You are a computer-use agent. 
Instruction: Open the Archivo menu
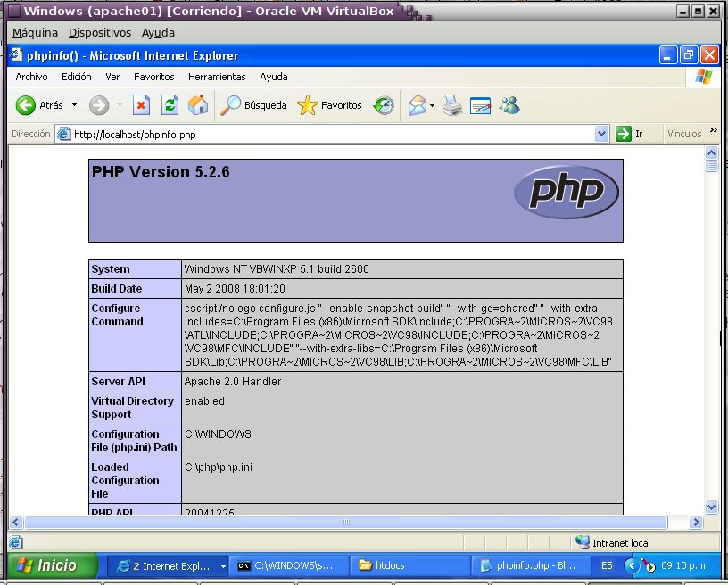click(31, 77)
